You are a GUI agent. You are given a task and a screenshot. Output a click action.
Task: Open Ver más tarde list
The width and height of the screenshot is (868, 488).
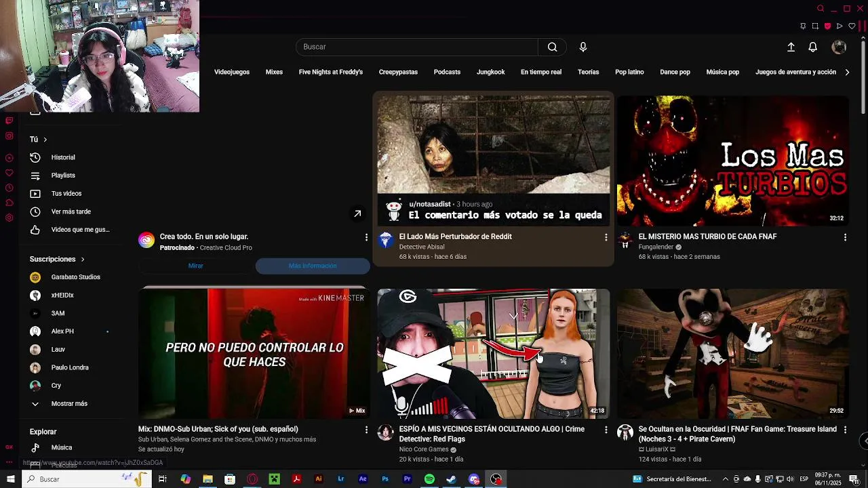70,211
